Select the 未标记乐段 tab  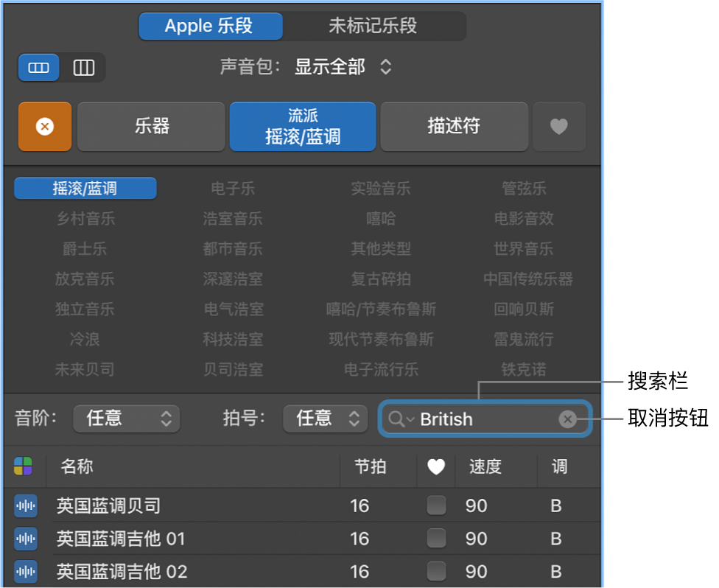[373, 26]
